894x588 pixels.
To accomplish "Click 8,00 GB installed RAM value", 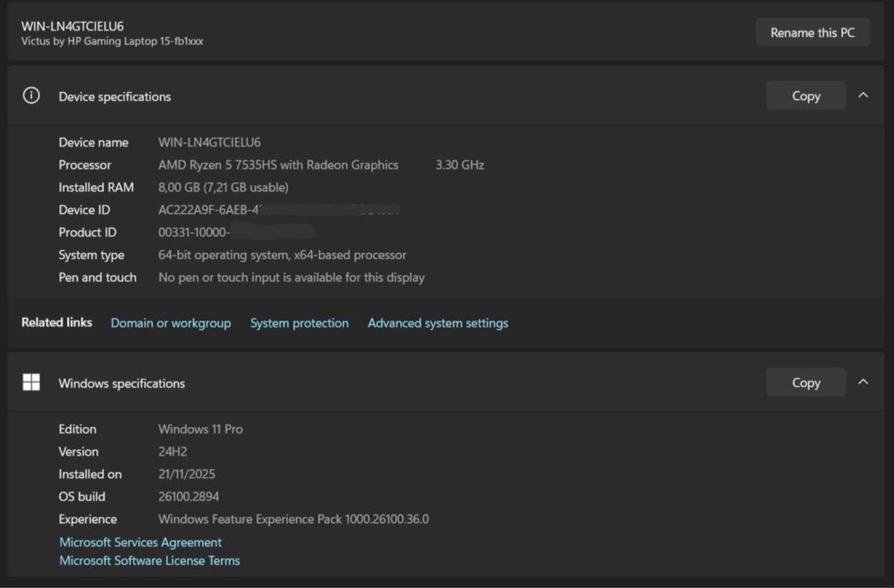I will pyautogui.click(x=223, y=188).
